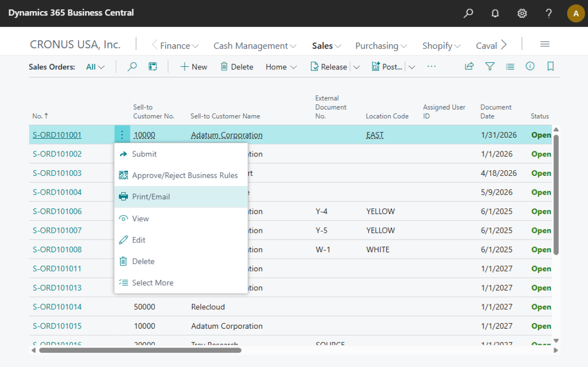
Task: Choose Print/Email from the context menu
Action: 181,197
